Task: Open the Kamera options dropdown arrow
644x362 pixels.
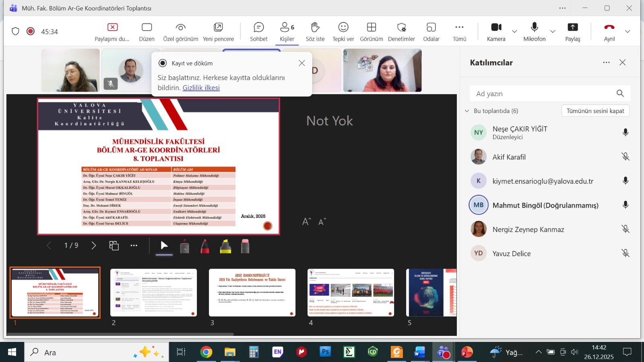Action: [x=514, y=32]
